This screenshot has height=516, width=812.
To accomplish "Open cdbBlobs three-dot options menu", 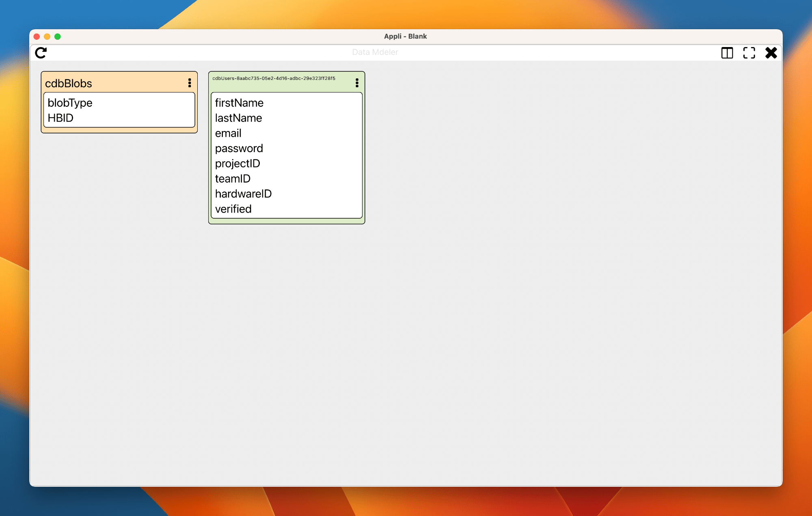I will click(190, 83).
